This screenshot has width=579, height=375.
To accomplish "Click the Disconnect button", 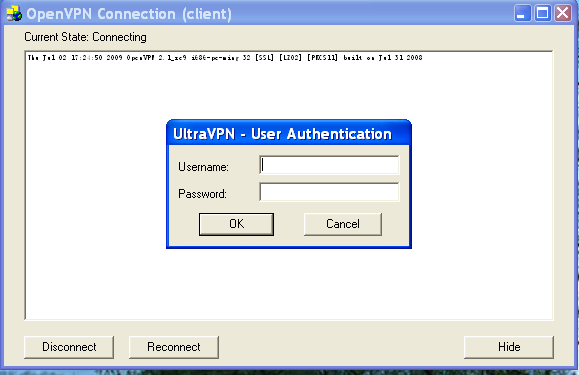I will click(x=69, y=347).
